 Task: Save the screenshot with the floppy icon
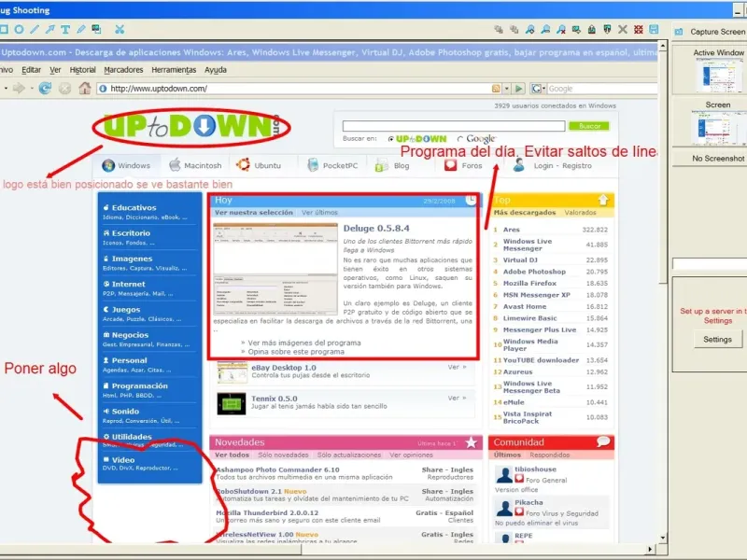click(655, 30)
